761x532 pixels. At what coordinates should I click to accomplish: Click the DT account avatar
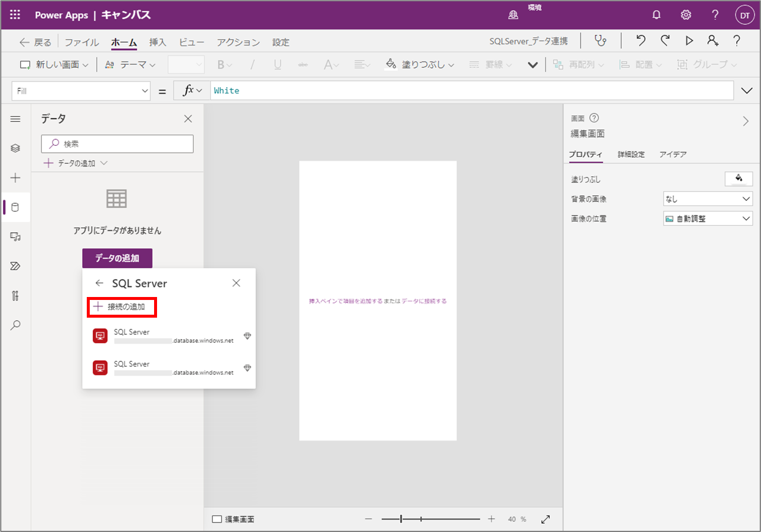click(744, 15)
